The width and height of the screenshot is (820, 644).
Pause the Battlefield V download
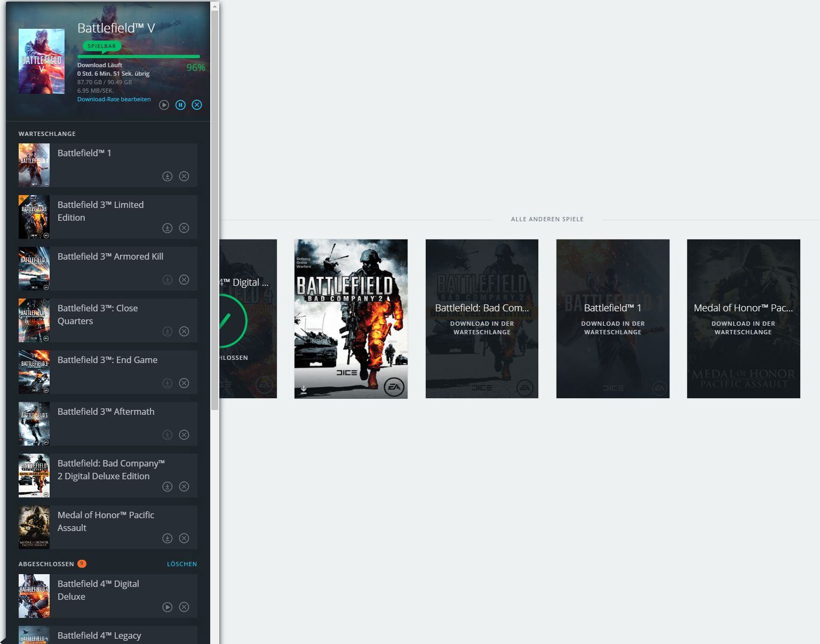180,105
